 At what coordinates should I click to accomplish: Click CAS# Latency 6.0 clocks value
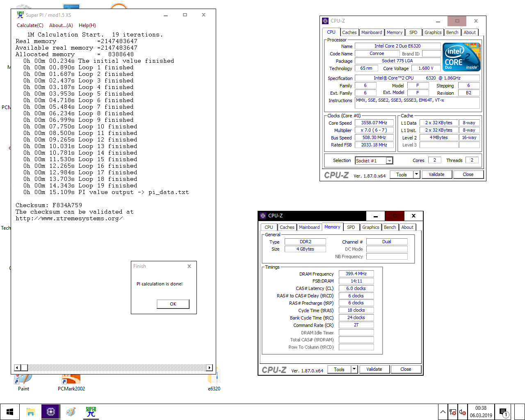point(356,288)
